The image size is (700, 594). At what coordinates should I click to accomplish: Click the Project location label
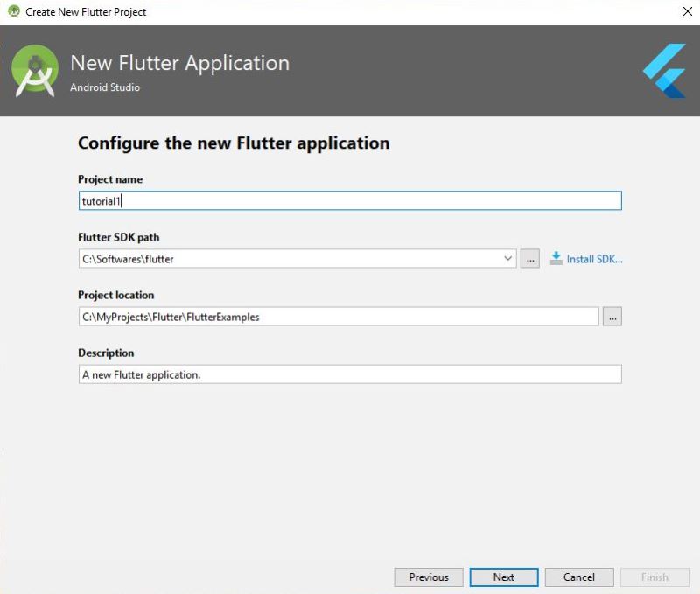116,295
